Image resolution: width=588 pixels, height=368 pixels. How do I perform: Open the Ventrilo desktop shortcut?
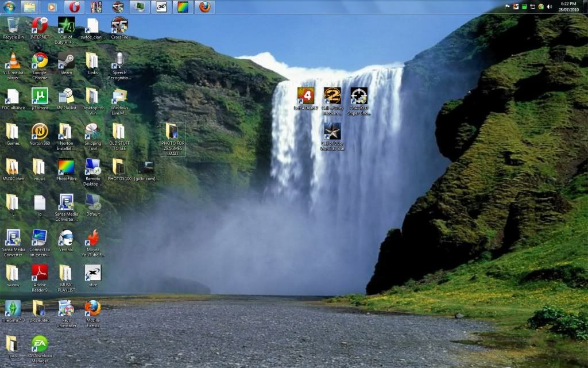pos(66,237)
